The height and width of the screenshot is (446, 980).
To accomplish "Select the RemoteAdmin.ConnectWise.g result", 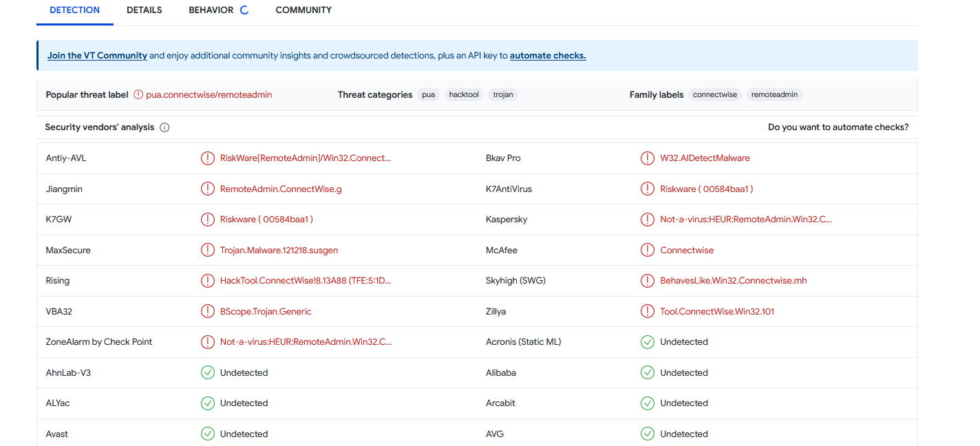I will coord(281,189).
